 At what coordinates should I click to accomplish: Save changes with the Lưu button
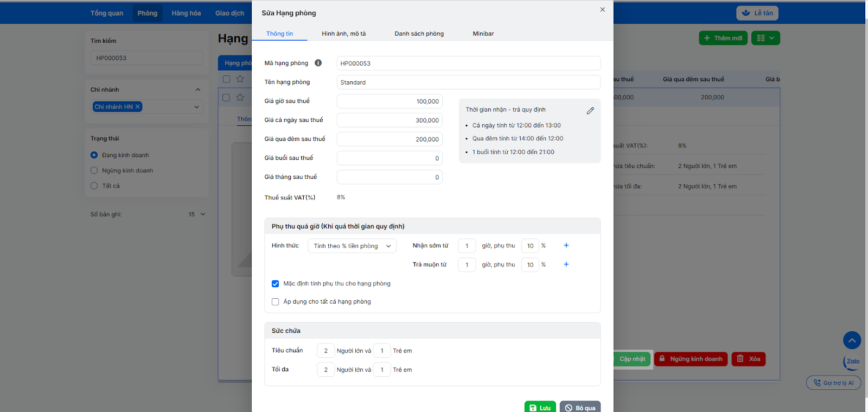click(x=540, y=408)
